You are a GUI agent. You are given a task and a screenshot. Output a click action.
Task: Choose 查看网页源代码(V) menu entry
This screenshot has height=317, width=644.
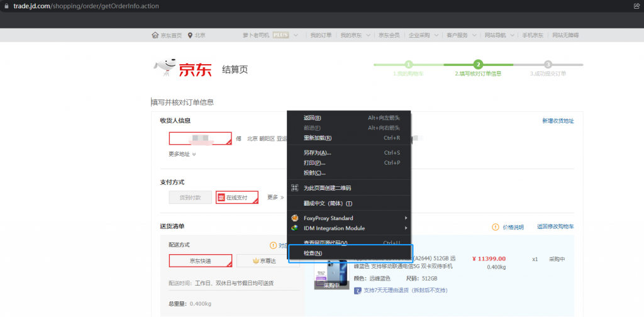click(348, 243)
